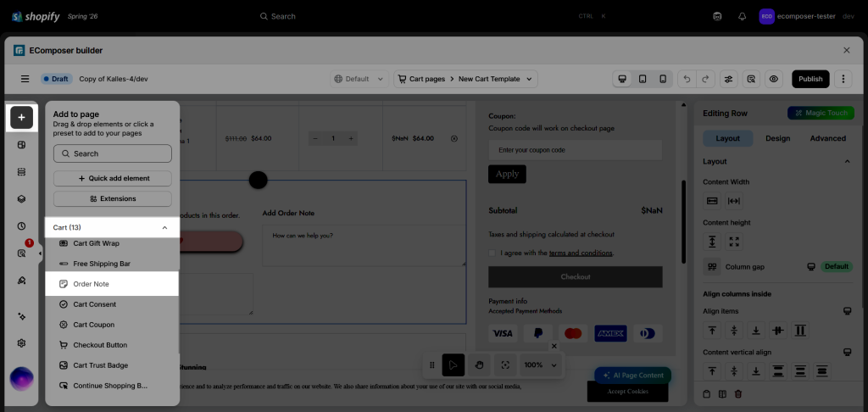868x412 pixels.
Task: Open the New Cart Template dropdown
Action: tap(495, 79)
